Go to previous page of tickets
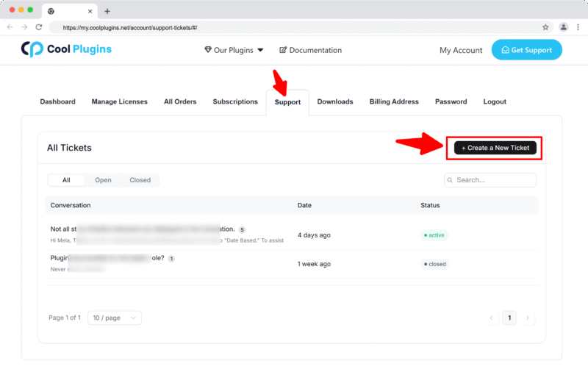Viewport: 588px width, 383px height. click(x=492, y=318)
